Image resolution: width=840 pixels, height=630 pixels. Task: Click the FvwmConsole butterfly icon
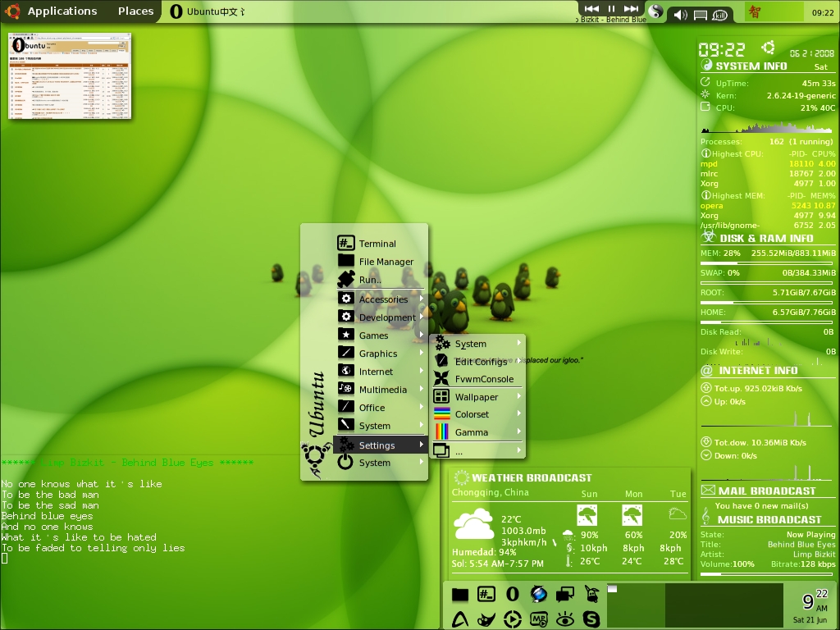pos(441,378)
